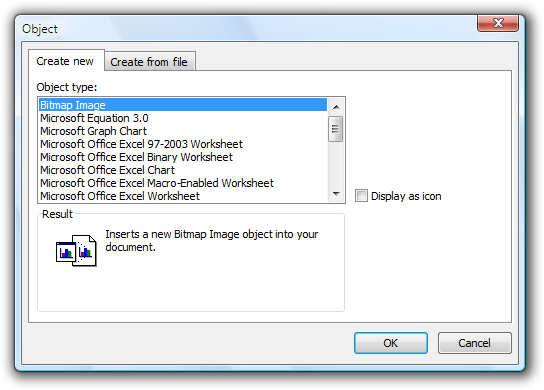
Task: Click the bitmap object icon in Result
Action: [x=76, y=251]
